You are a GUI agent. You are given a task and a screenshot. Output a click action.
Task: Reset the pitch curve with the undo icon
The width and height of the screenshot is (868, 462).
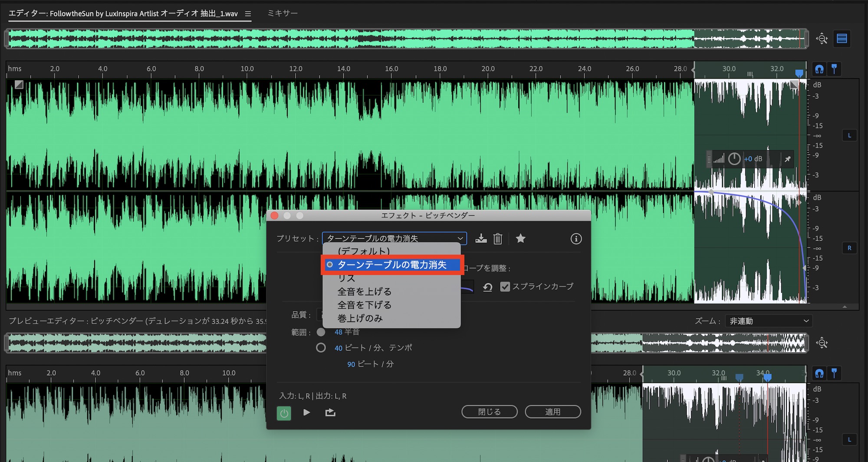tap(488, 287)
